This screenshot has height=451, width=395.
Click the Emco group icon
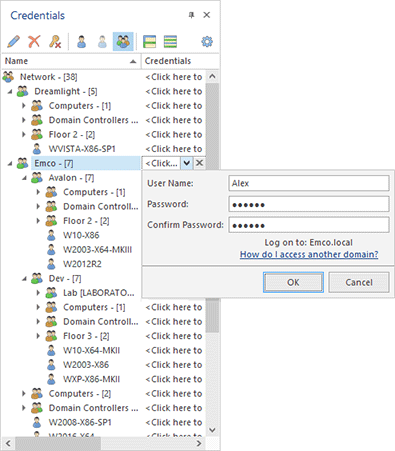(23, 163)
